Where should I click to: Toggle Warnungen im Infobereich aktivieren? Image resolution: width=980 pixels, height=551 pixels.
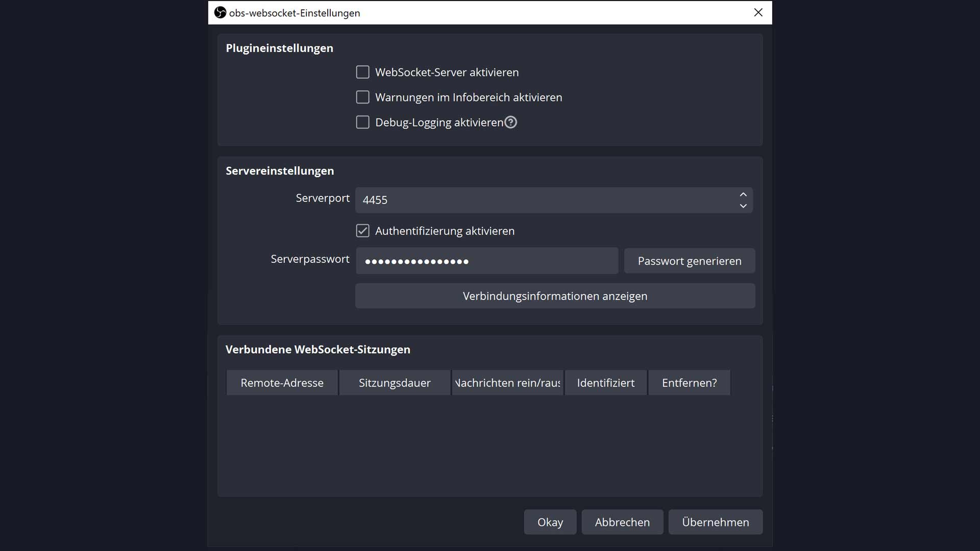click(x=362, y=97)
